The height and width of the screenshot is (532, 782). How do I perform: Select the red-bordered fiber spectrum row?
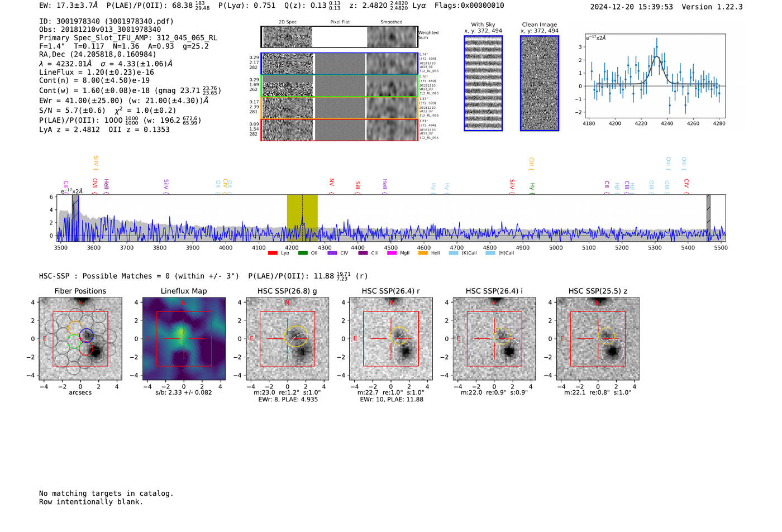click(x=339, y=130)
